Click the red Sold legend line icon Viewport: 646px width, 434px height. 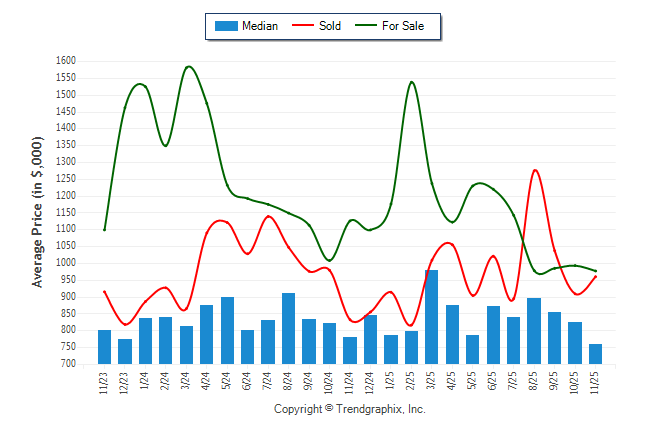[x=302, y=26]
